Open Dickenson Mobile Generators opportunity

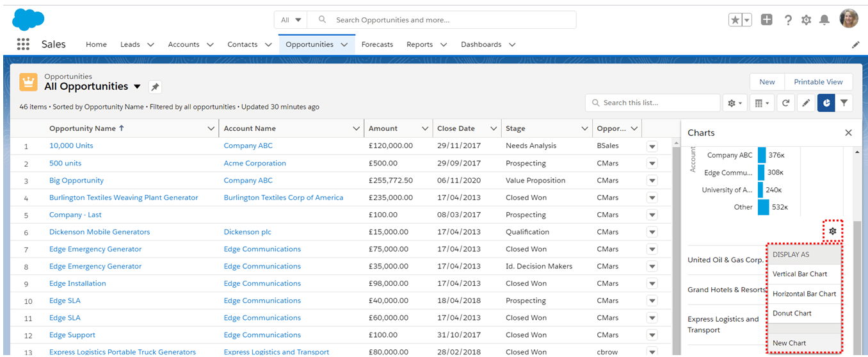[x=99, y=232]
